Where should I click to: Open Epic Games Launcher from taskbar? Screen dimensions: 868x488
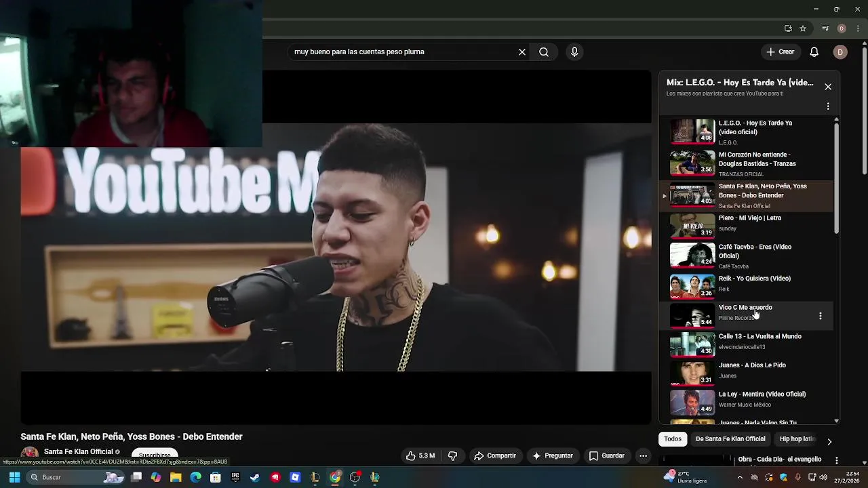[235, 477]
